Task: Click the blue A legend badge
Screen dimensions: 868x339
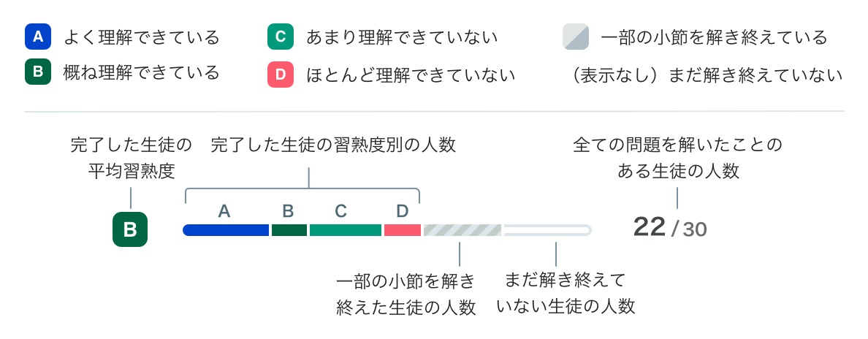Action: (x=38, y=37)
